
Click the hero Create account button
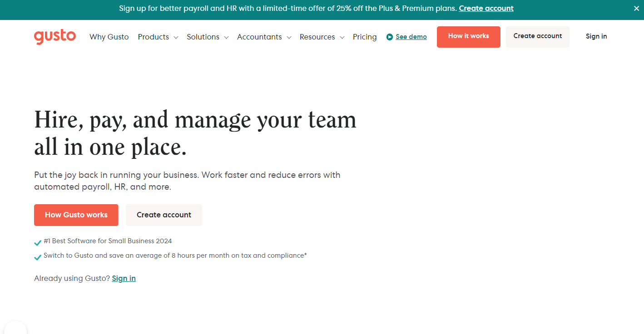[164, 215]
